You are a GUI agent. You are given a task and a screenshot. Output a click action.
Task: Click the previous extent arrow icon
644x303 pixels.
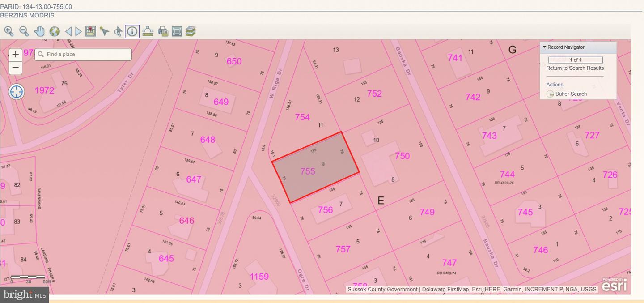tap(69, 31)
